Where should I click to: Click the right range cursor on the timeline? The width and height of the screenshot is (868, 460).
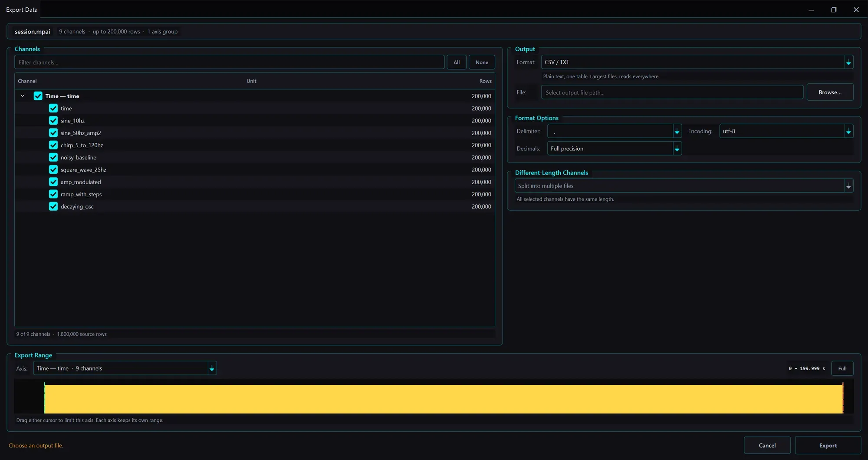pos(843,398)
